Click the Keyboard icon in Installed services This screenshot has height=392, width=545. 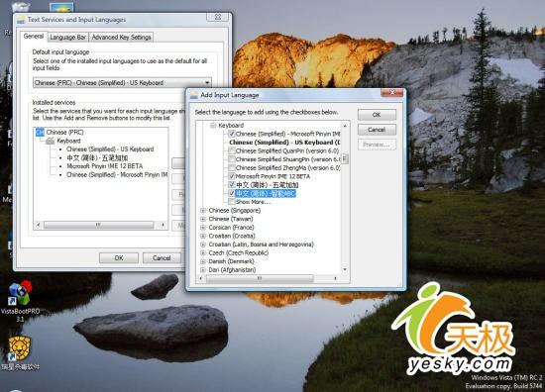51,141
